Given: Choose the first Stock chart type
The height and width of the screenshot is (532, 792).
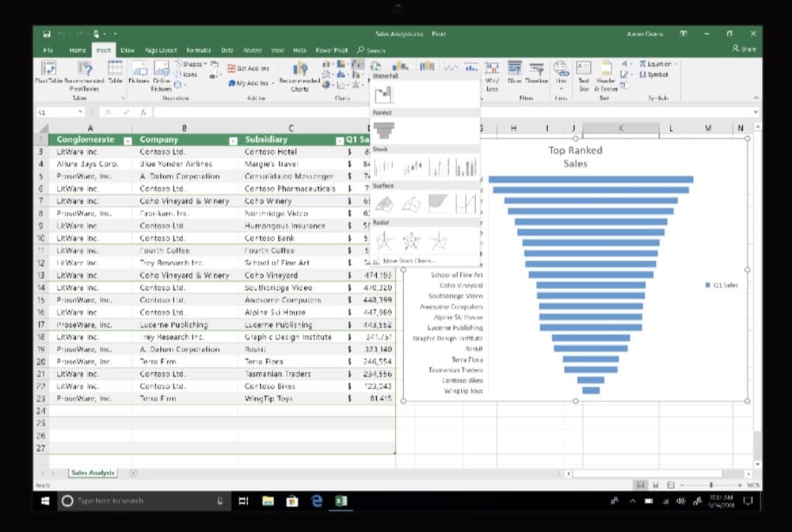Looking at the screenshot, I should tap(384, 167).
